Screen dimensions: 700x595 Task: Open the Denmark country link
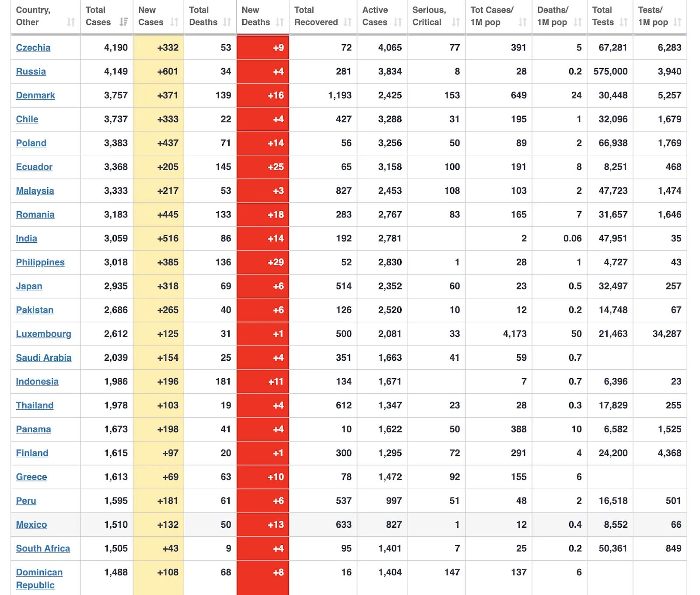coord(35,95)
